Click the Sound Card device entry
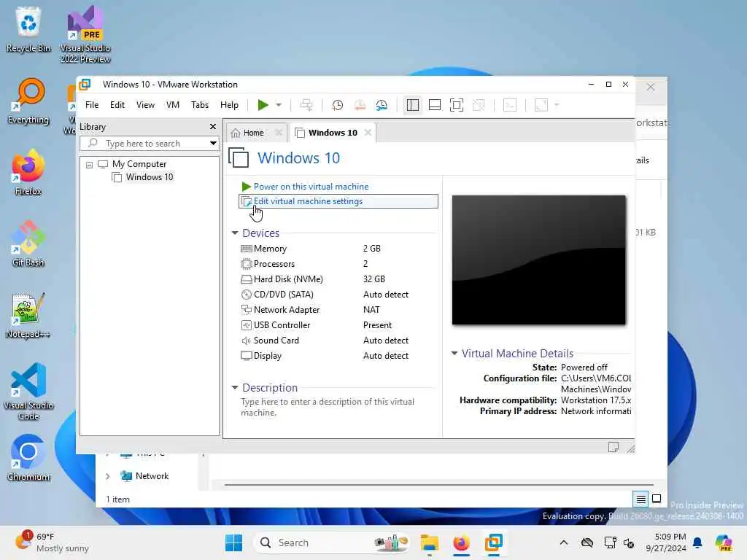This screenshot has width=747, height=560. 276,340
